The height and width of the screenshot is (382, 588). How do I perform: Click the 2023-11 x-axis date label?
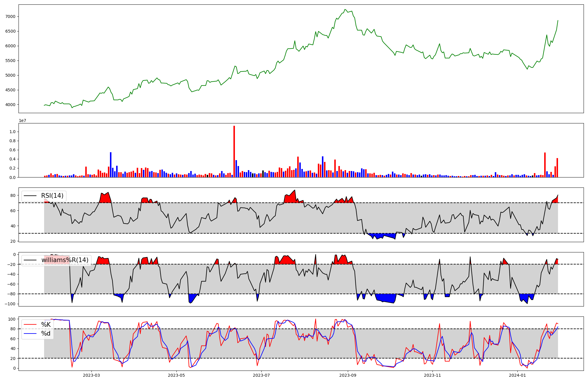[x=433, y=375]
